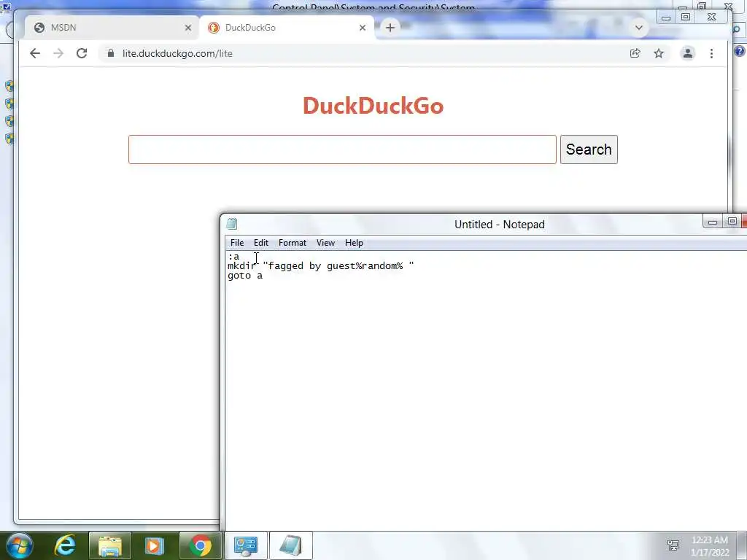
Task: Reload the DuckDuckGo page
Action: tap(82, 53)
